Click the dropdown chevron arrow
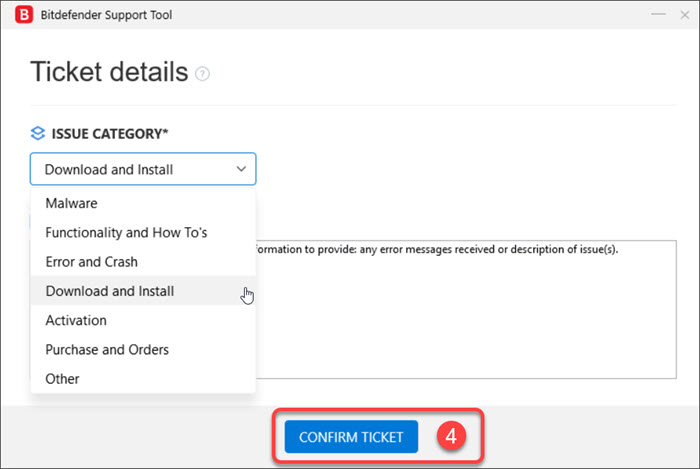The image size is (700, 469). pos(241,169)
